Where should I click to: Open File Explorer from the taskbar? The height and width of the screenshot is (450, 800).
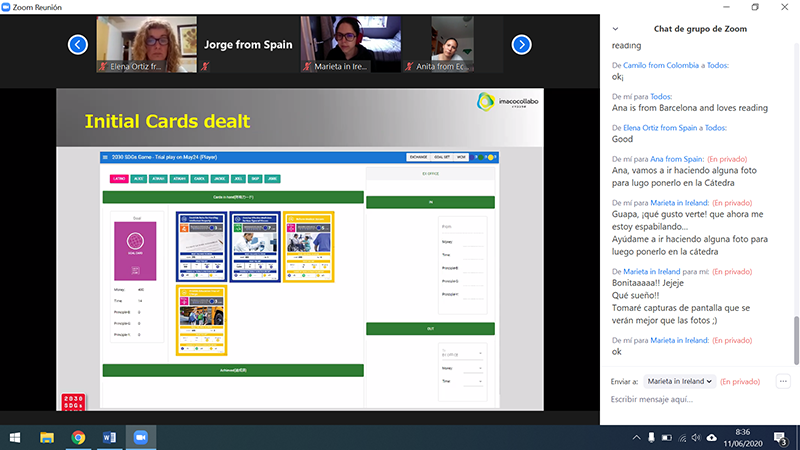coord(47,437)
